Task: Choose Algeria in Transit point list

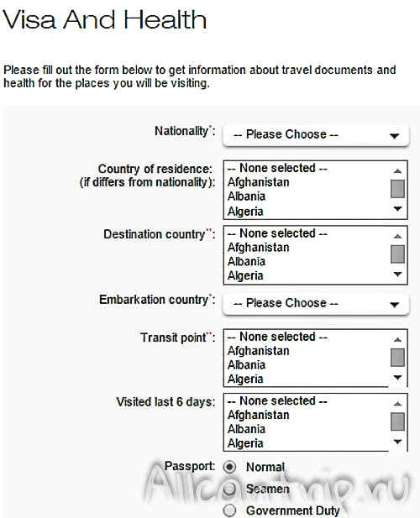Action: pyautogui.click(x=245, y=379)
